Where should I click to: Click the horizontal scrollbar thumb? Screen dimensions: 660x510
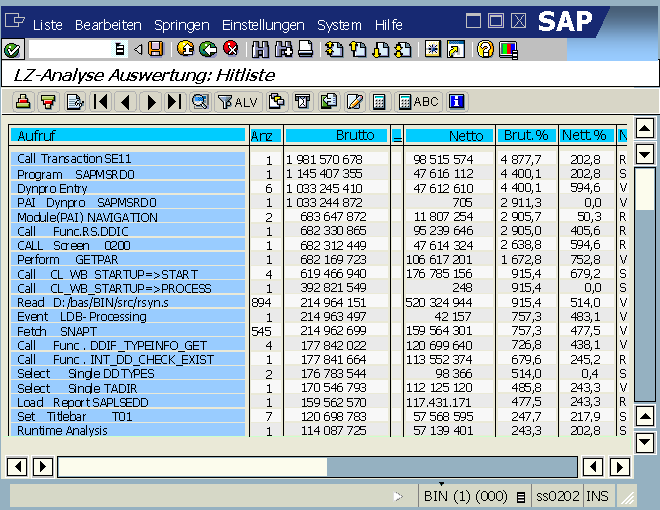pyautogui.click(x=192, y=467)
